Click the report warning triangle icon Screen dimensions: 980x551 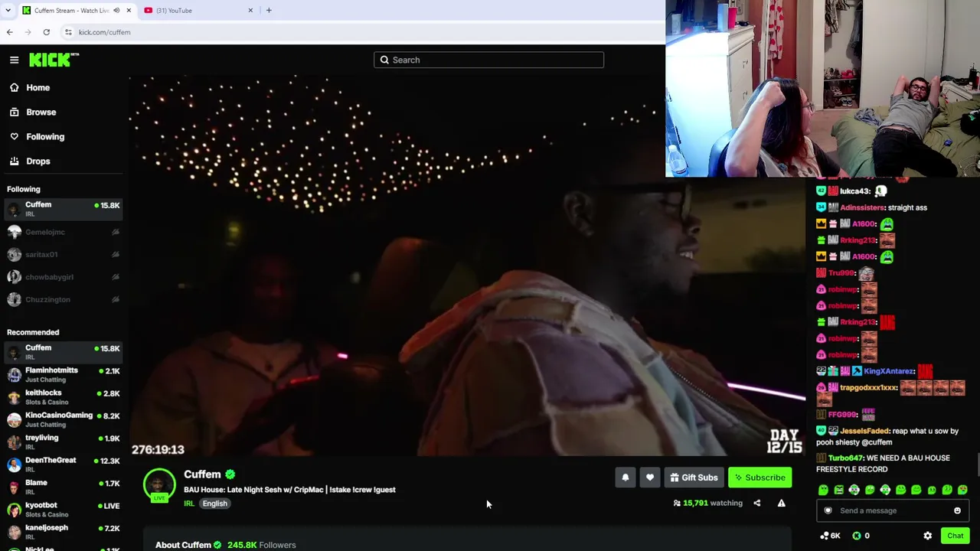(781, 503)
